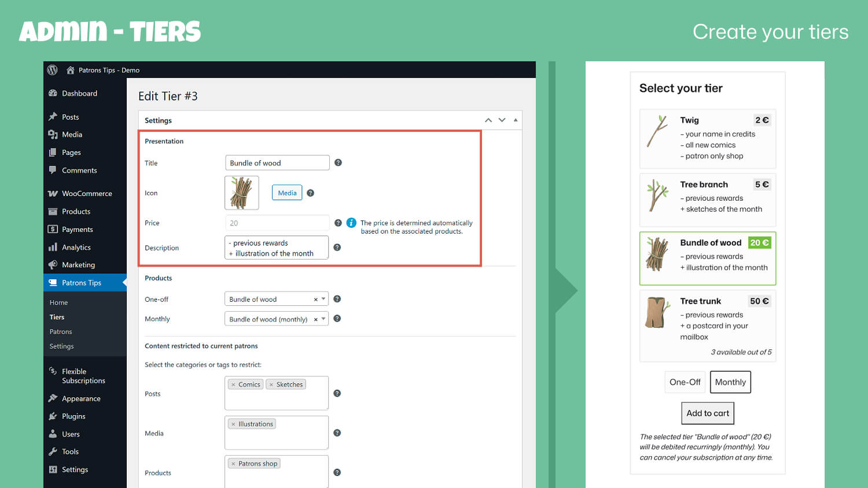Remove the Sketches tag

271,385
